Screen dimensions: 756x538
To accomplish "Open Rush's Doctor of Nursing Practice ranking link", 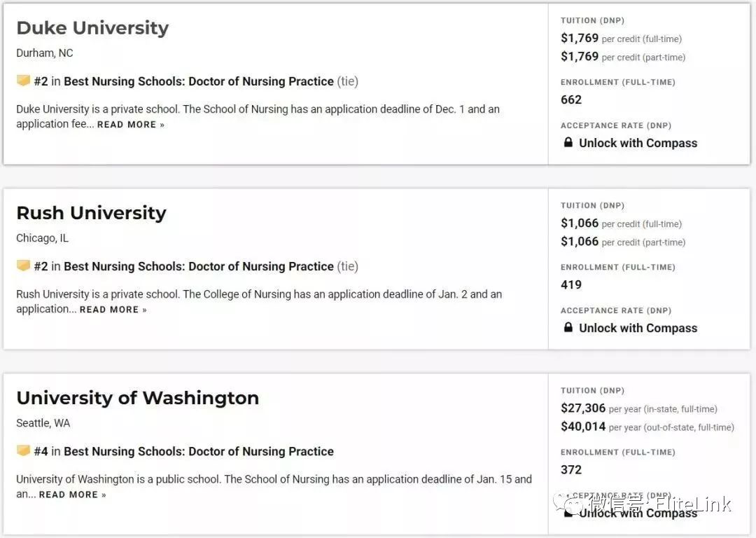I will pyautogui.click(x=199, y=266).
